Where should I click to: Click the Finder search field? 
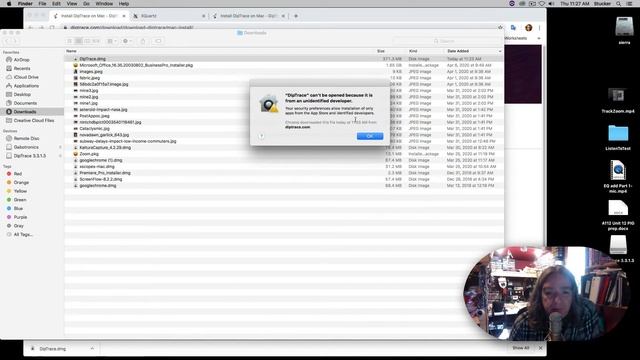point(447,41)
